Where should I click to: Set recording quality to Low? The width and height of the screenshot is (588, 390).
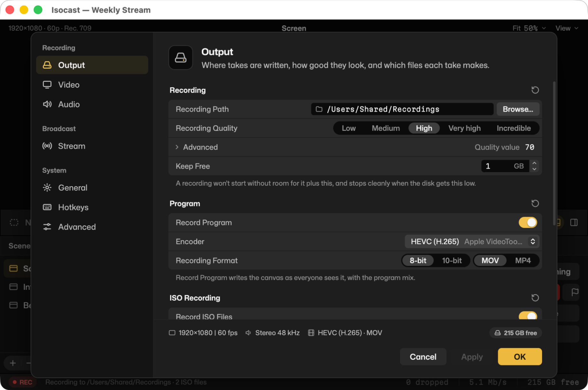[x=349, y=128]
